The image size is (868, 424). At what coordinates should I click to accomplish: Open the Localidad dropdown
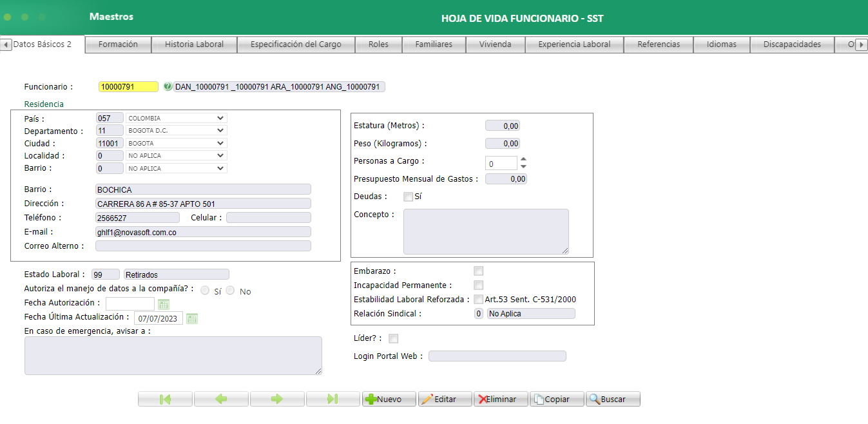click(x=177, y=156)
